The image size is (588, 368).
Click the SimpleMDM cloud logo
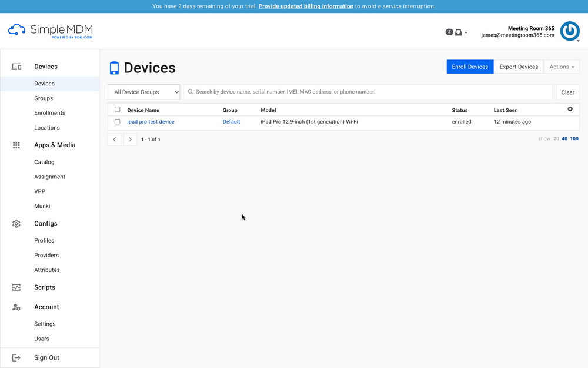(x=16, y=30)
